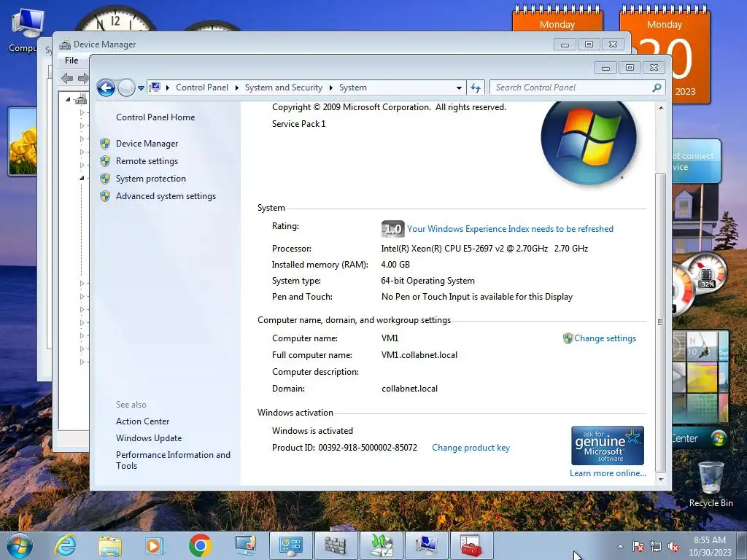Click the address bar computer icon
This screenshot has height=560, width=747.
click(x=155, y=87)
